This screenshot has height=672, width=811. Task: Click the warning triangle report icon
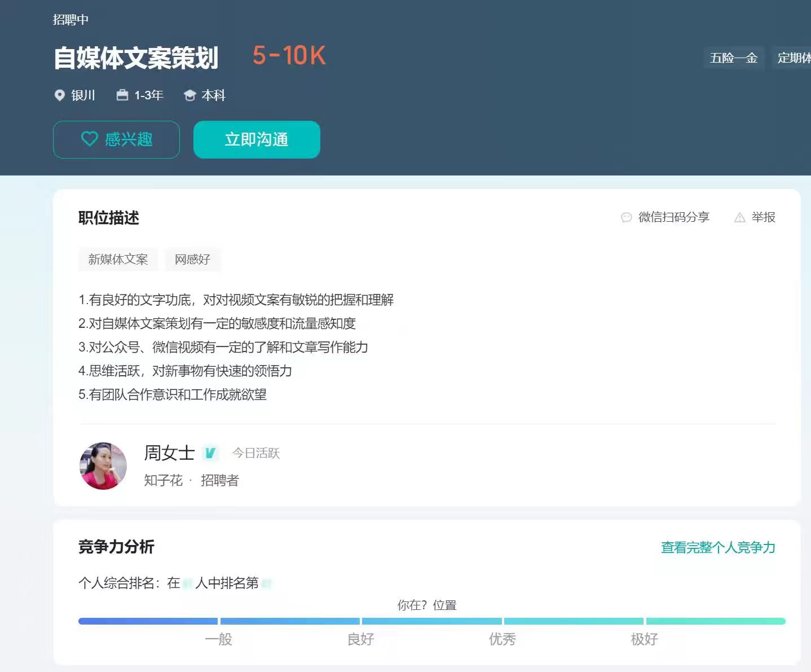(740, 217)
